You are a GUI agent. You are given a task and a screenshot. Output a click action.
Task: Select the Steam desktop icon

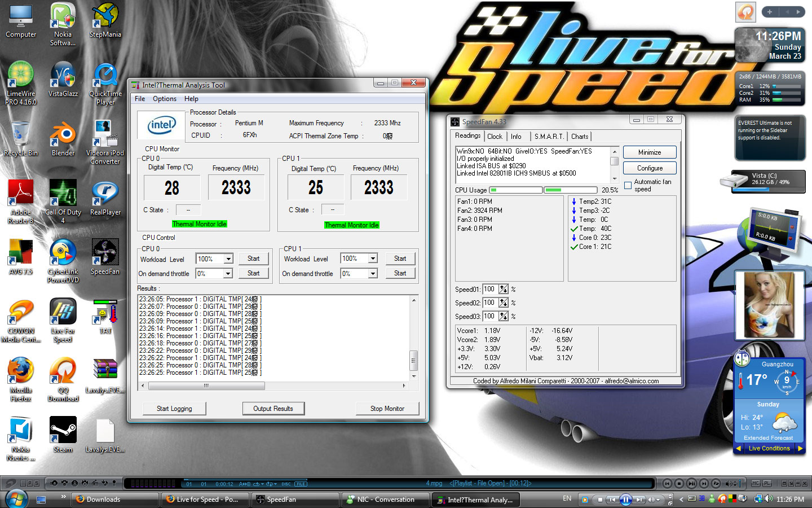(x=63, y=435)
